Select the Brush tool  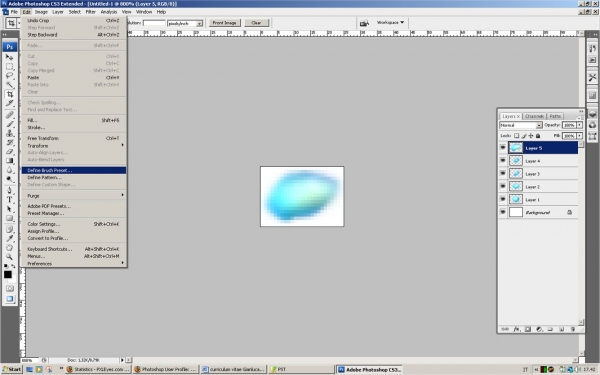10,124
